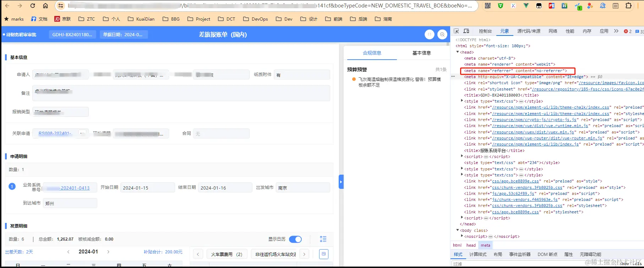This screenshot has width=644, height=268.
Task: Click the browser back arrow
Action: pos(7,6)
